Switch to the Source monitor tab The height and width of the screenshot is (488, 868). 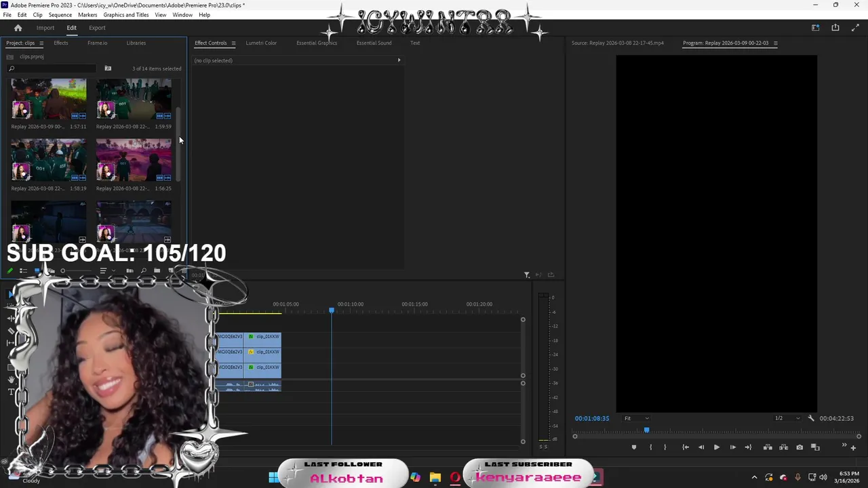point(617,43)
